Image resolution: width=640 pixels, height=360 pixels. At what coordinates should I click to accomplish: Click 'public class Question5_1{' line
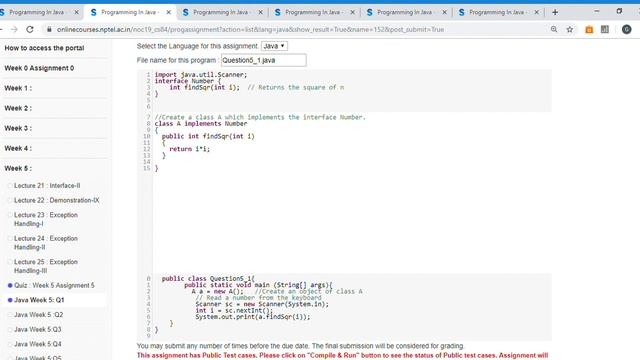coord(208,278)
